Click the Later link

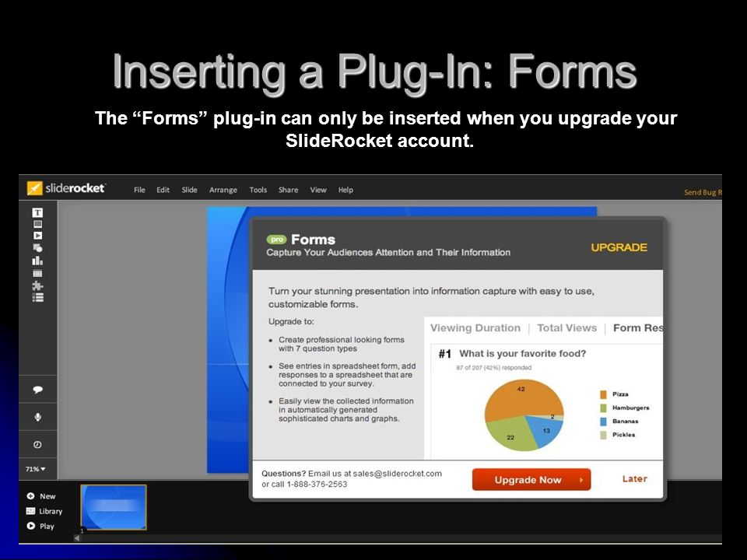click(635, 478)
